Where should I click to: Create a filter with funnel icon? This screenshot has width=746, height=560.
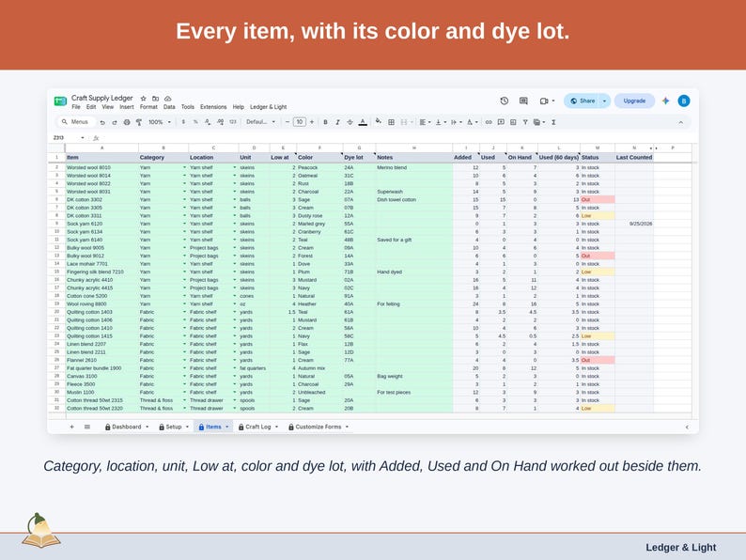[x=525, y=122]
